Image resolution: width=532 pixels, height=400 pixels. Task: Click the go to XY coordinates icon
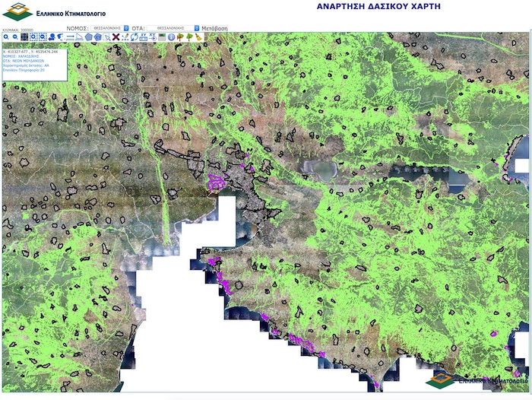pos(144,37)
